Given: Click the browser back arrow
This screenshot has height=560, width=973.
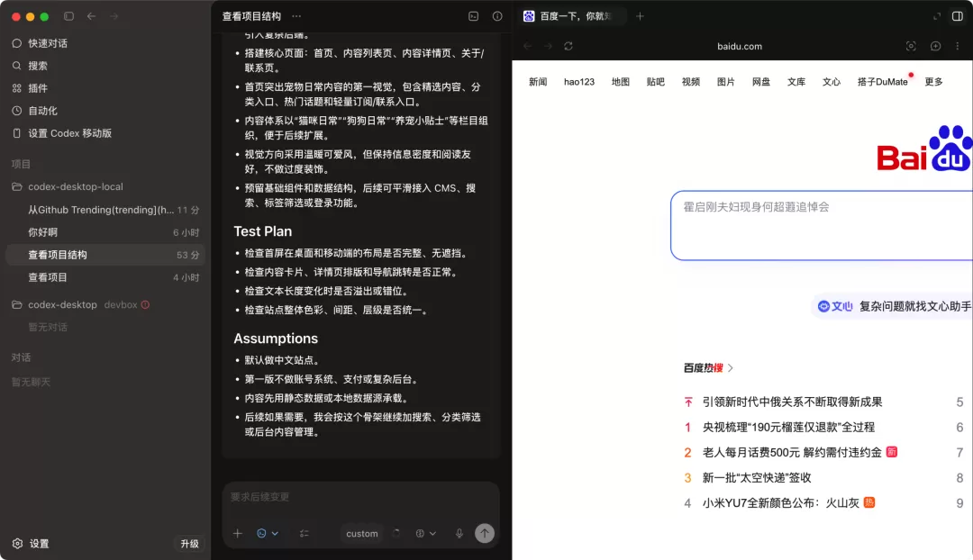Looking at the screenshot, I should (x=527, y=46).
